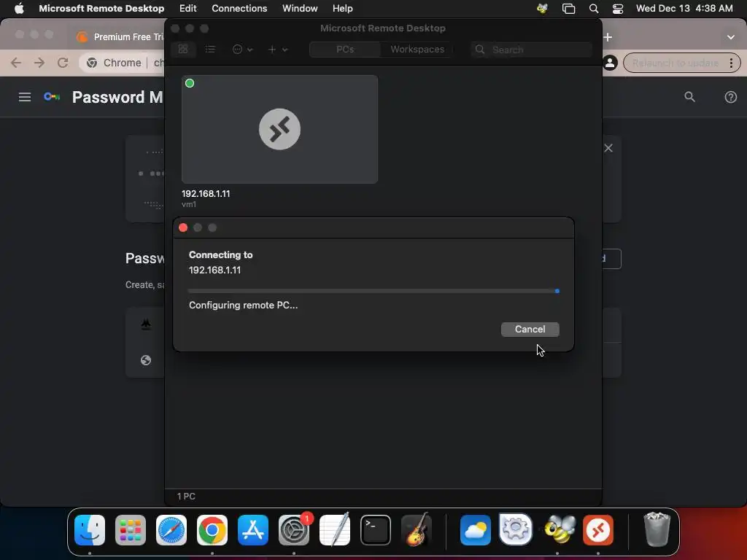Open Safari from the Dock
This screenshot has height=560, width=747.
click(x=171, y=530)
